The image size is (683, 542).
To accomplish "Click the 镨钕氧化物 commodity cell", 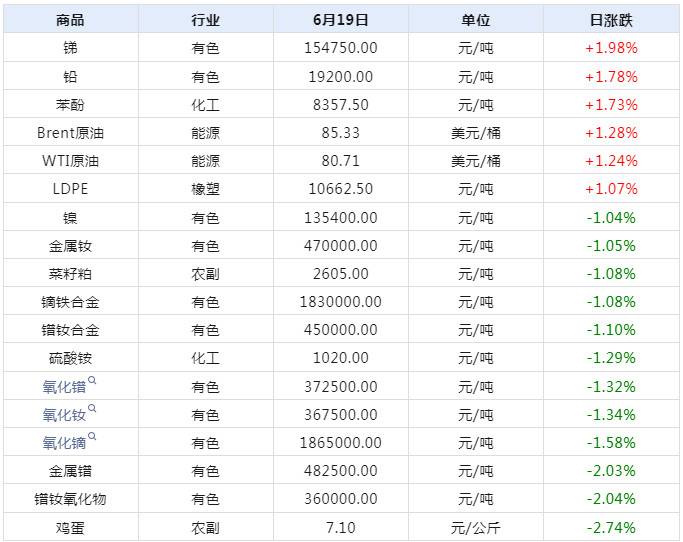I will tap(70, 499).
